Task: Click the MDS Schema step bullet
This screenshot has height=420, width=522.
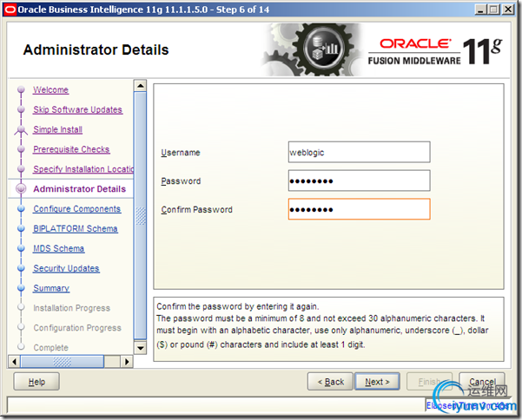Action: [x=21, y=248]
